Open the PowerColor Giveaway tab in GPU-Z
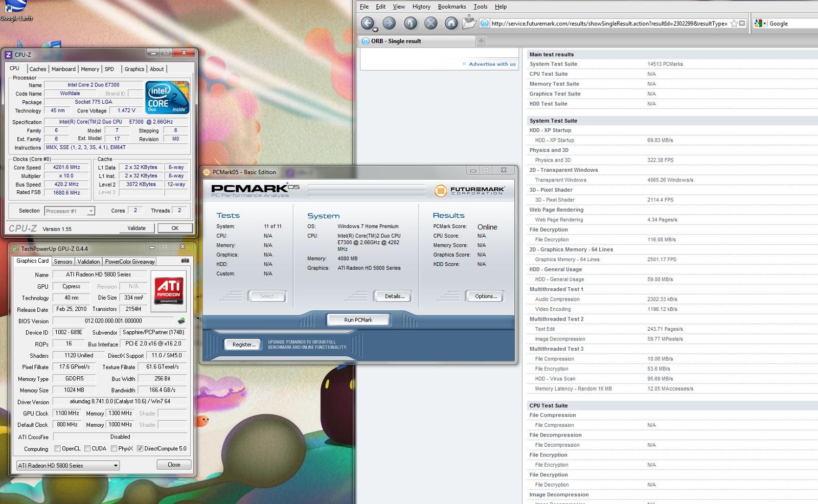Viewport: 818px width, 504px height. point(130,262)
